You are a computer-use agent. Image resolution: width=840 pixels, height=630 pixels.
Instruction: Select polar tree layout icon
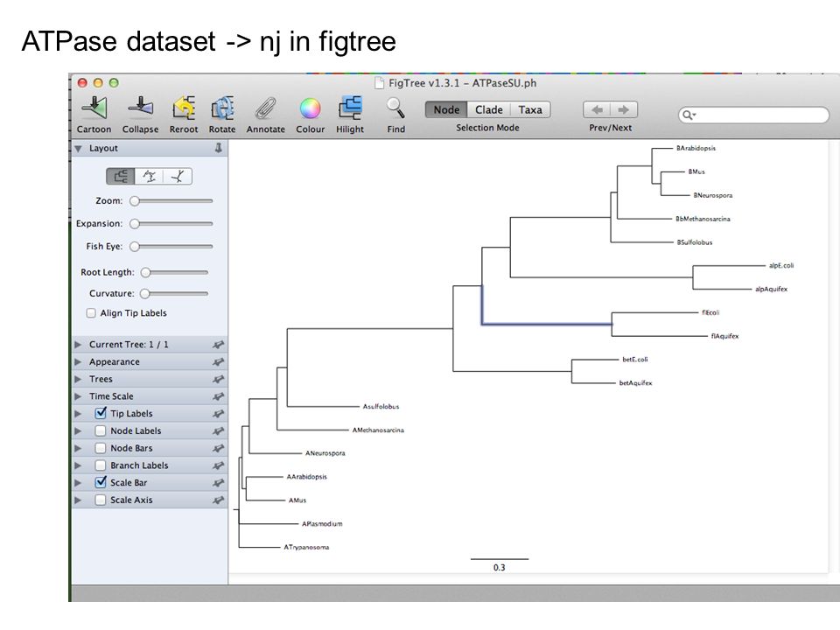[x=150, y=176]
